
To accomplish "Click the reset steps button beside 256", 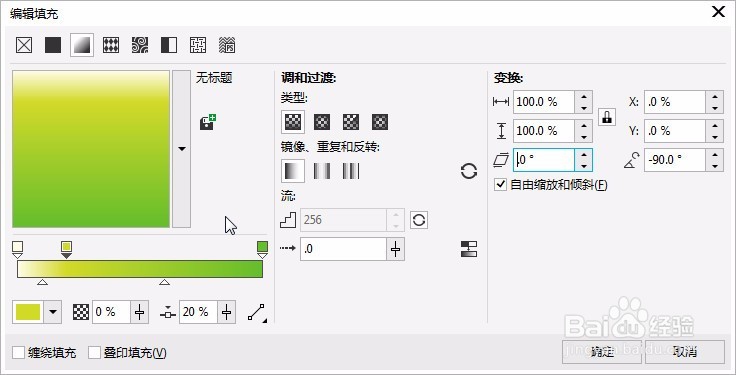I will [419, 220].
